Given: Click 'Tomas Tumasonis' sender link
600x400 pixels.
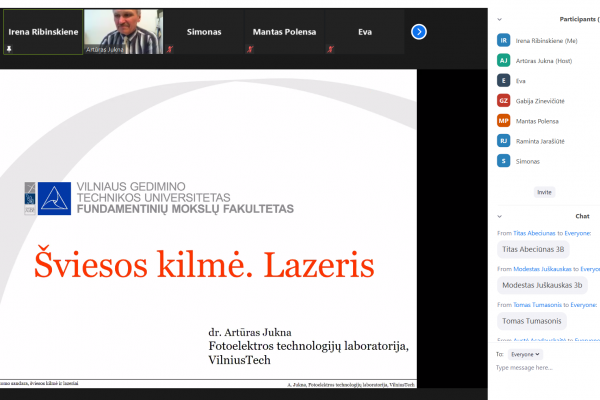Looking at the screenshot, I should (x=537, y=305).
